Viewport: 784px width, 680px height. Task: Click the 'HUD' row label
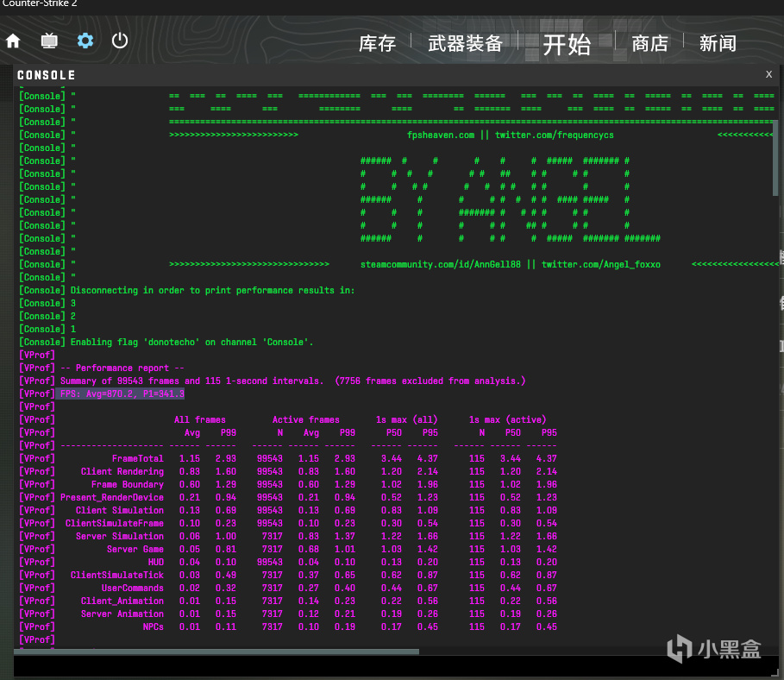[x=155, y=563]
